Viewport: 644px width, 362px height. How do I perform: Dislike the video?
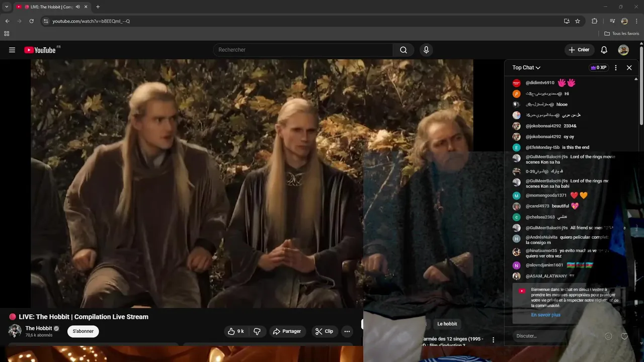257,331
